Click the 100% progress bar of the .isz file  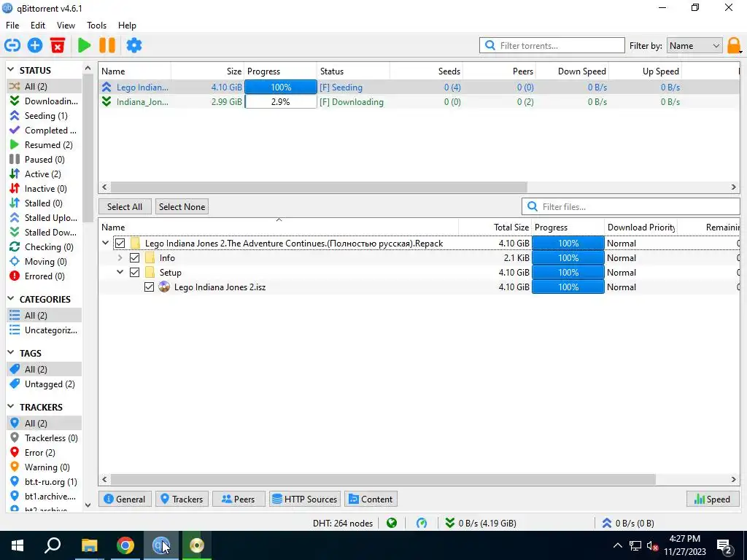(568, 287)
